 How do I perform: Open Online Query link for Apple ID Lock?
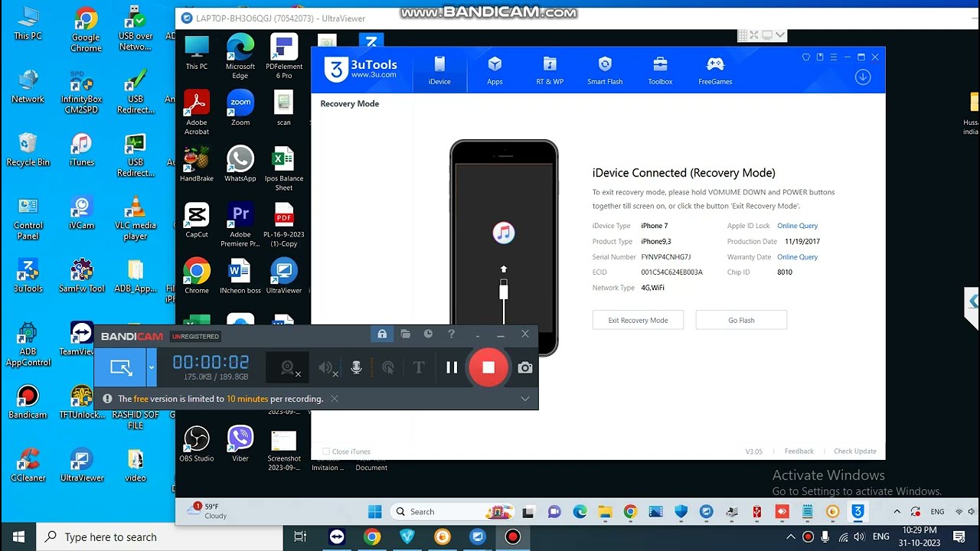(797, 226)
